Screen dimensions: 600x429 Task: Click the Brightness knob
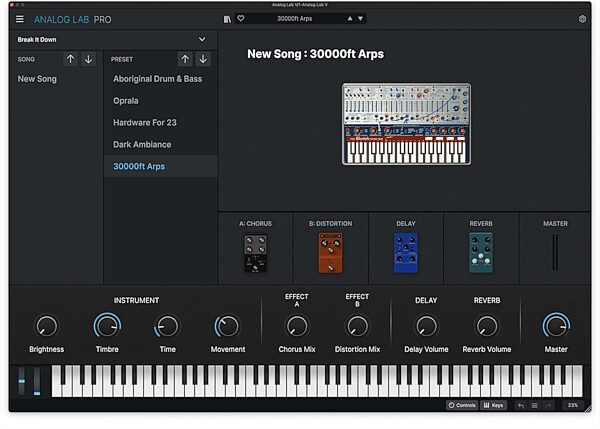click(x=47, y=326)
